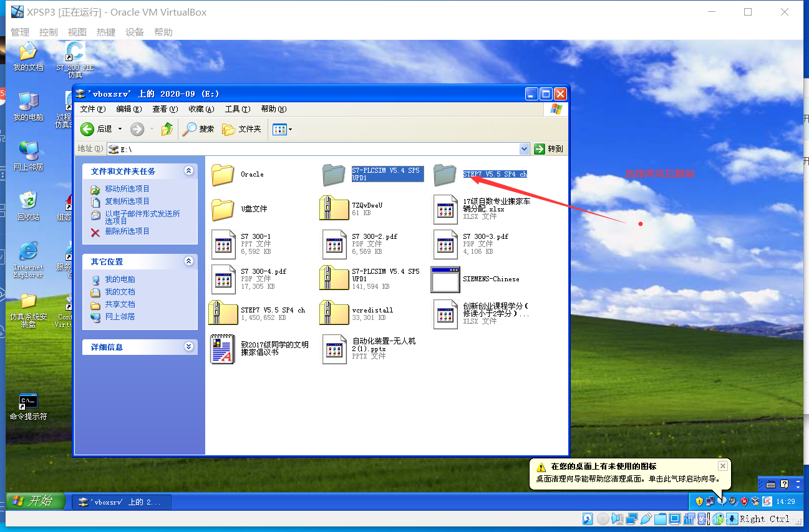Open 共享文档 link in sidebar
The height and width of the screenshot is (532, 809).
(x=120, y=304)
